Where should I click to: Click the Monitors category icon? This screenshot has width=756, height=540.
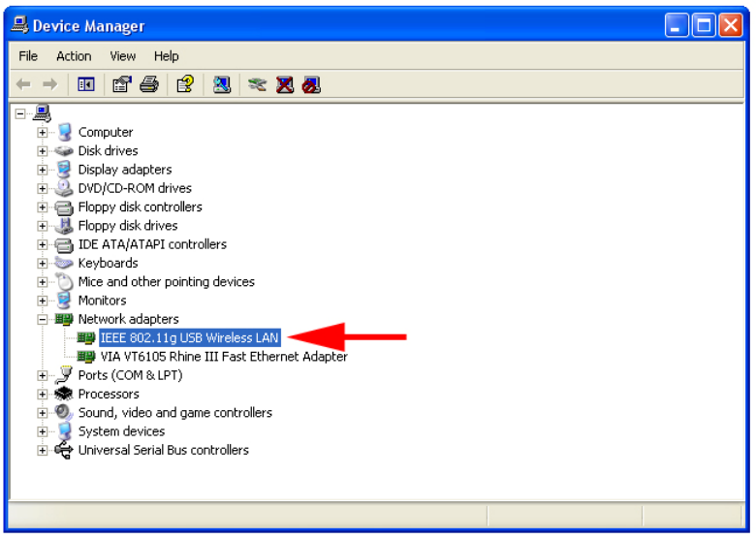pos(64,301)
